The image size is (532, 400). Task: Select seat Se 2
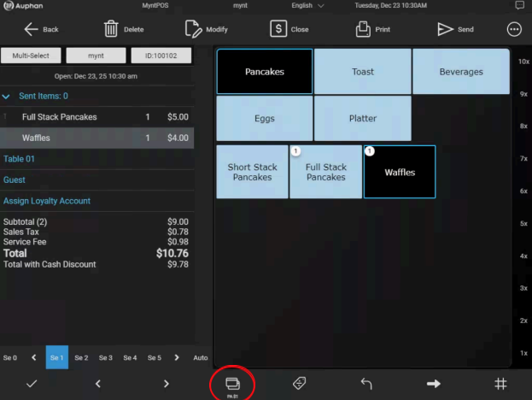[x=81, y=357]
